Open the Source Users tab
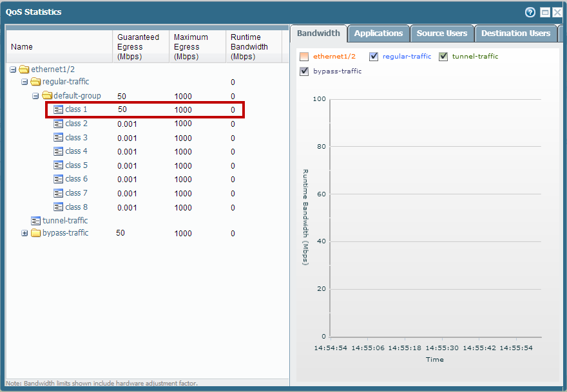 click(442, 33)
